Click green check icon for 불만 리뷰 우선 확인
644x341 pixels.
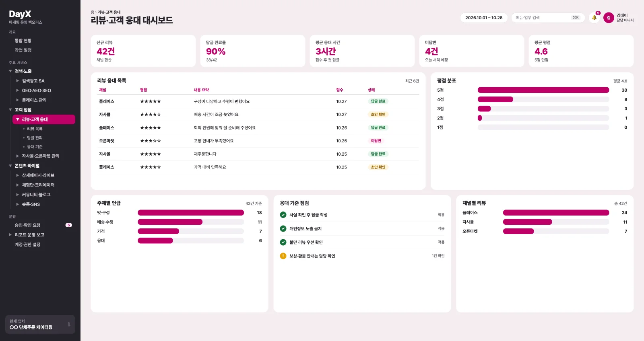(x=283, y=242)
